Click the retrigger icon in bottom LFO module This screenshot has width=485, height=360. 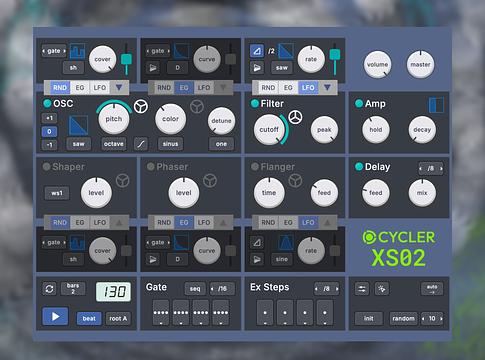(x=257, y=259)
